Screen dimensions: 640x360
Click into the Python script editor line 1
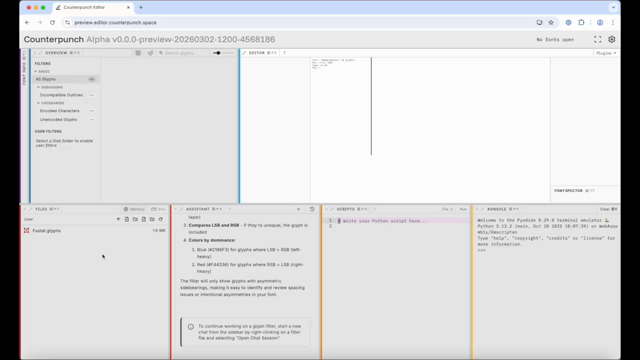point(403,221)
